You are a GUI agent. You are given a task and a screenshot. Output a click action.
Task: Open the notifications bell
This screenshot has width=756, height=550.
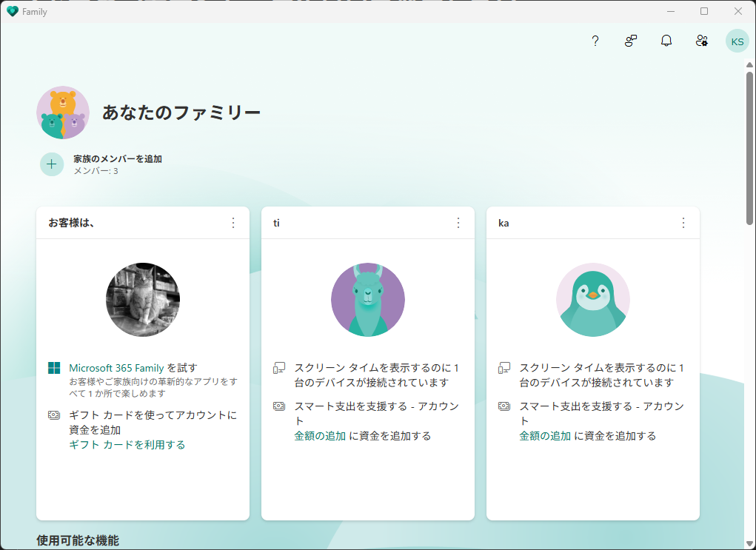(x=666, y=41)
